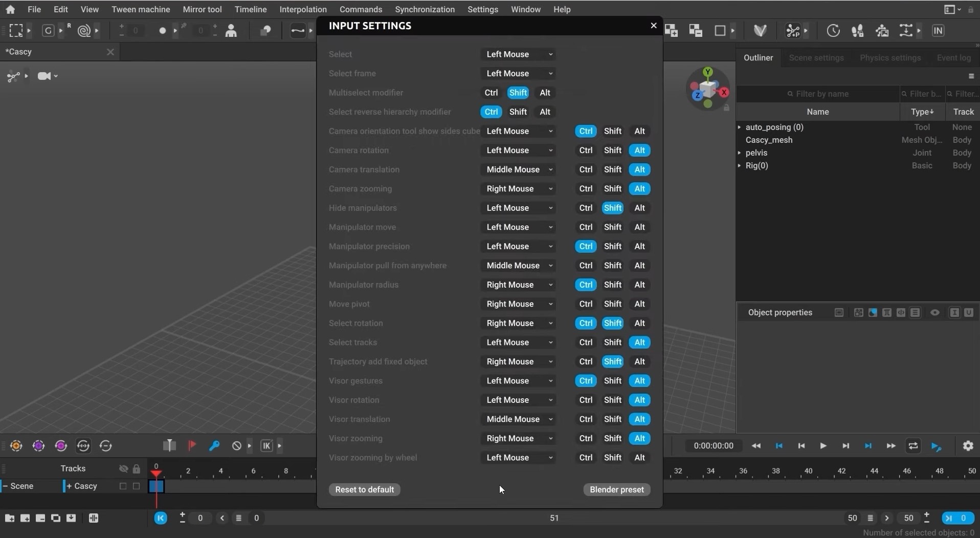The height and width of the screenshot is (538, 980).
Task: Open the File menu
Action: click(x=34, y=9)
